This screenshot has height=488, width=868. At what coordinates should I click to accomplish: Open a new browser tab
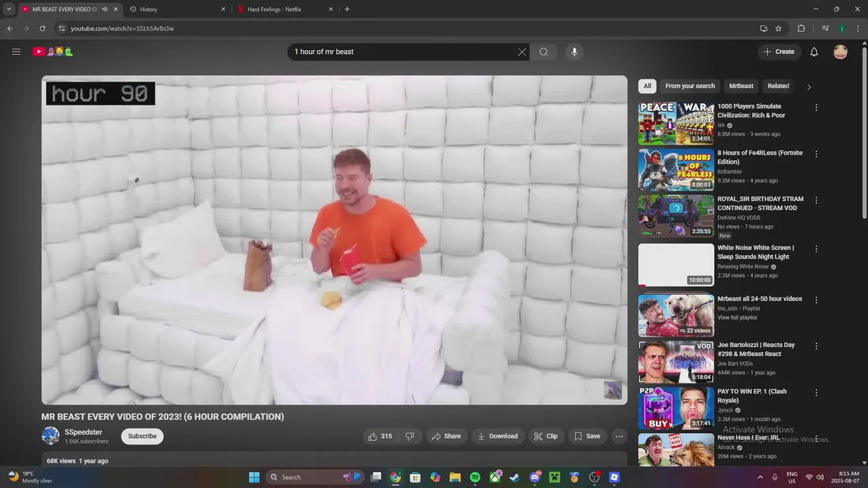(347, 9)
